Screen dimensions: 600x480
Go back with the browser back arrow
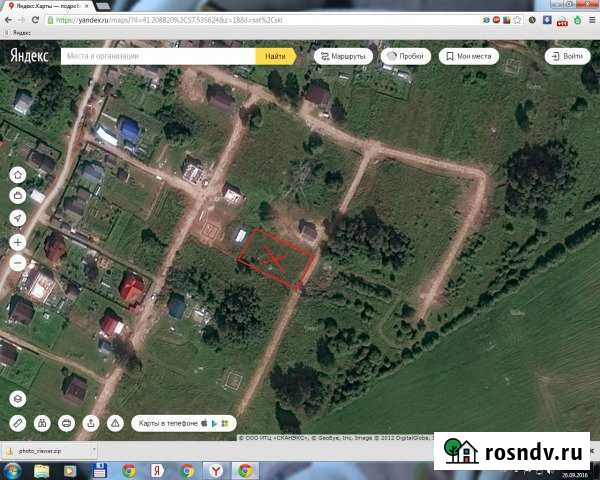pos(8,20)
